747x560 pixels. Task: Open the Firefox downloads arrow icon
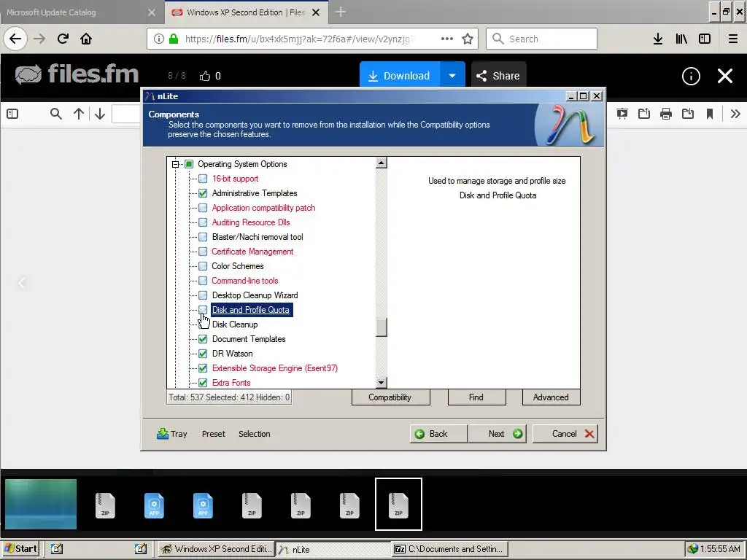pyautogui.click(x=658, y=39)
